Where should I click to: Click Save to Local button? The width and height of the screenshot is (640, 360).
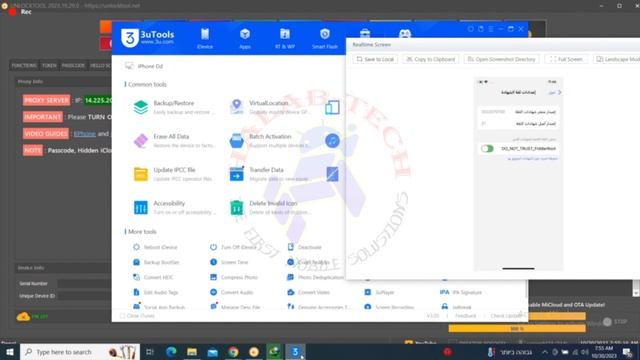(375, 60)
